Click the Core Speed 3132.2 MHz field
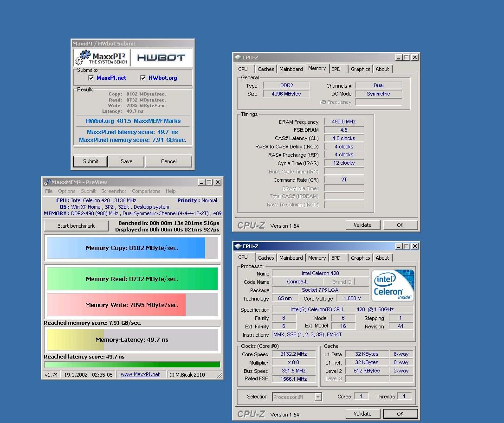This screenshot has height=423, width=504. coord(293,354)
